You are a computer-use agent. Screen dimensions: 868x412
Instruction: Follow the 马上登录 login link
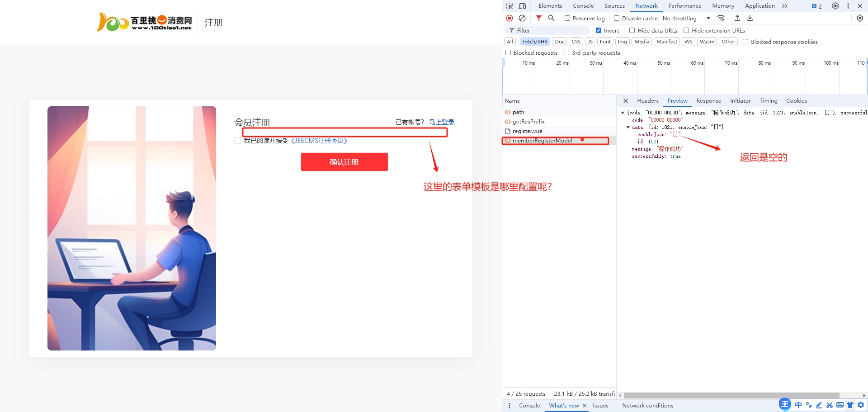[x=441, y=122]
